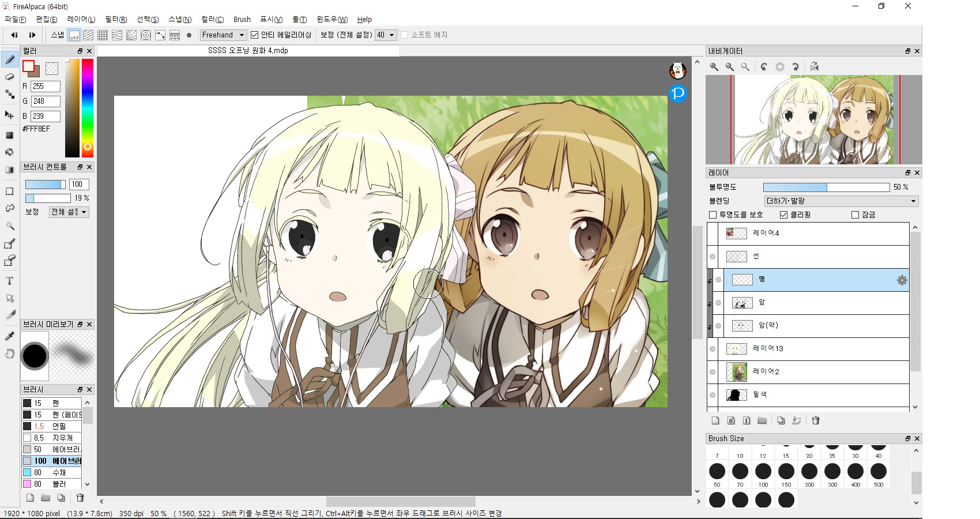The height and width of the screenshot is (519, 980).
Task: Click the 불투명도 layer opacity slider
Action: pos(826,187)
